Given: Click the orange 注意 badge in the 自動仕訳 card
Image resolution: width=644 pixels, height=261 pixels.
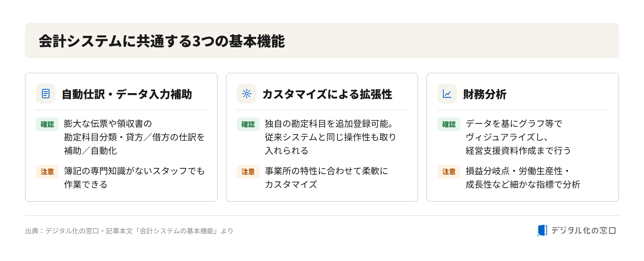Looking at the screenshot, I should [47, 172].
